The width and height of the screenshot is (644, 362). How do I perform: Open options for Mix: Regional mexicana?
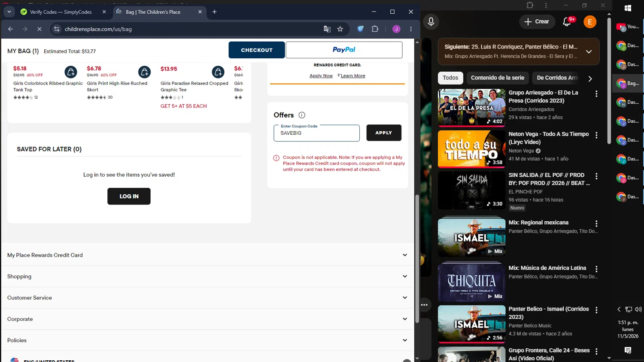click(596, 224)
